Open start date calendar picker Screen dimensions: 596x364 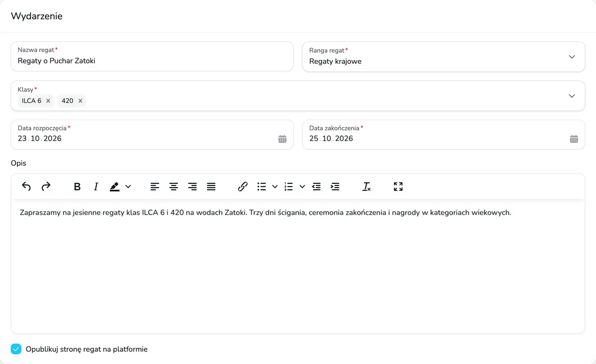282,139
